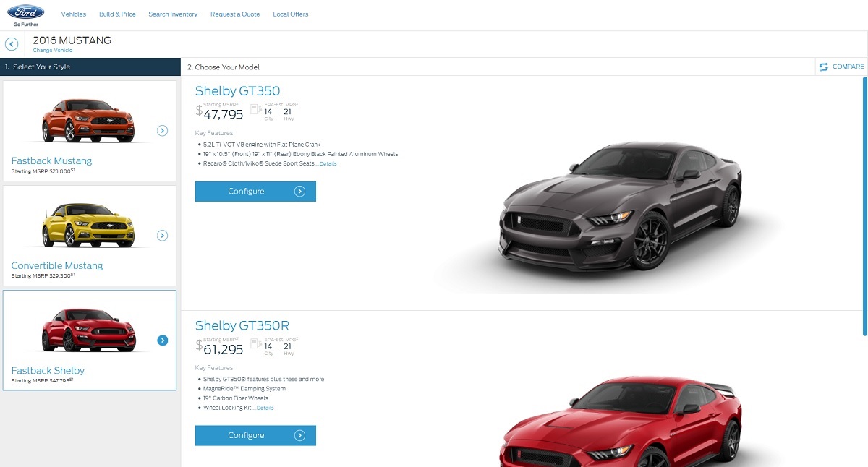Expand Details for GT350 key features

pos(328,164)
